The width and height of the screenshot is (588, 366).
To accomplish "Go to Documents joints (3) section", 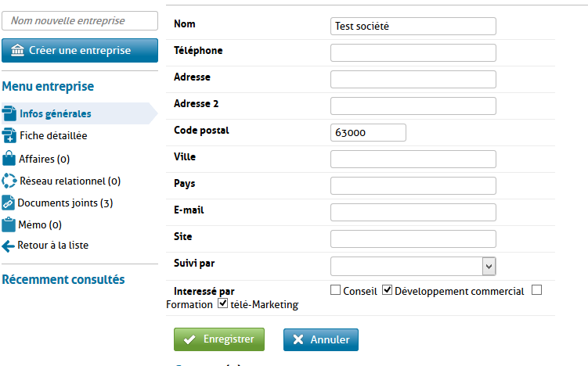I will (x=66, y=203).
